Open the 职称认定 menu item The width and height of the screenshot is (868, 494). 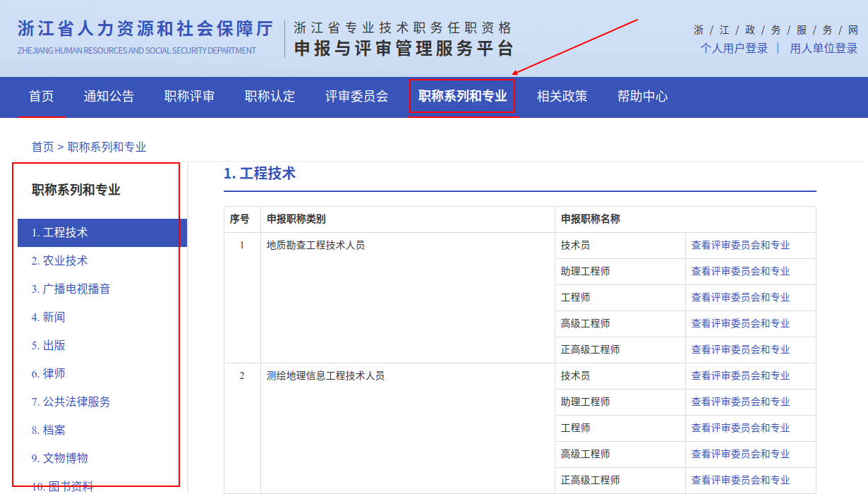pos(270,97)
